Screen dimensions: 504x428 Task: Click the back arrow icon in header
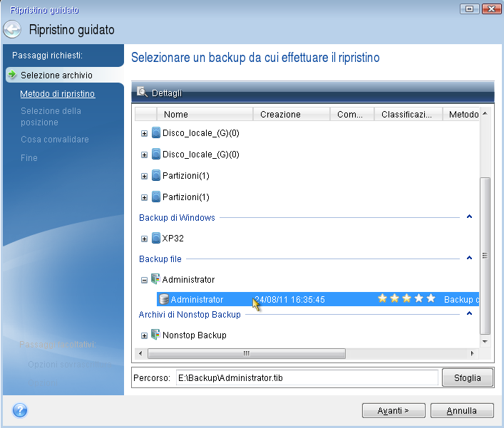pos(13,30)
